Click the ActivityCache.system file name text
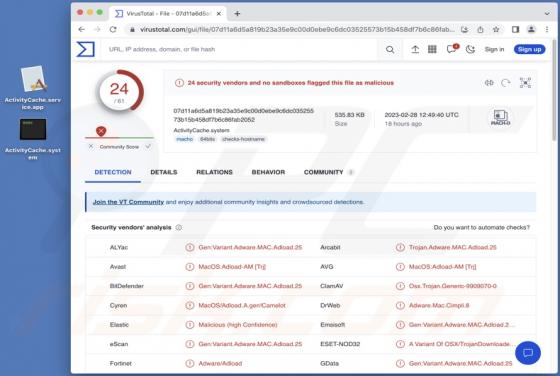The image size is (560, 376). (x=201, y=130)
